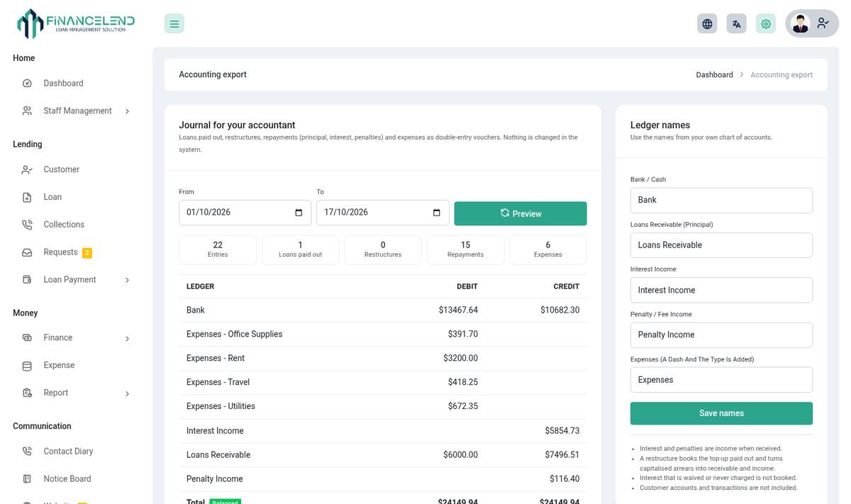
Task: Open the To date calendar picker icon
Action: point(436,213)
